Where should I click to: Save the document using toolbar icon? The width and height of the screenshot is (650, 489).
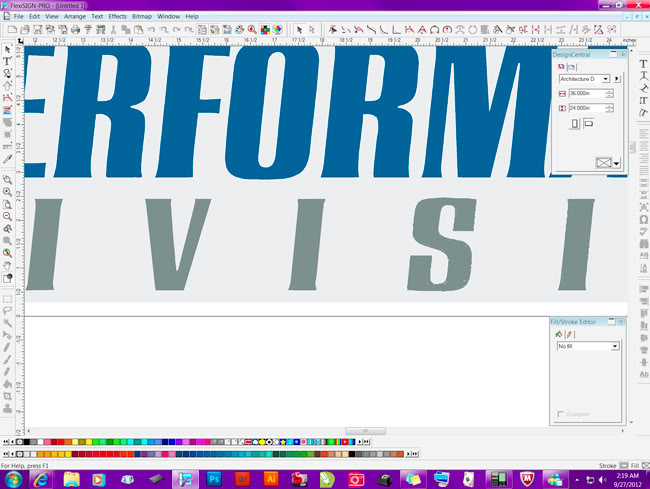coord(38,29)
